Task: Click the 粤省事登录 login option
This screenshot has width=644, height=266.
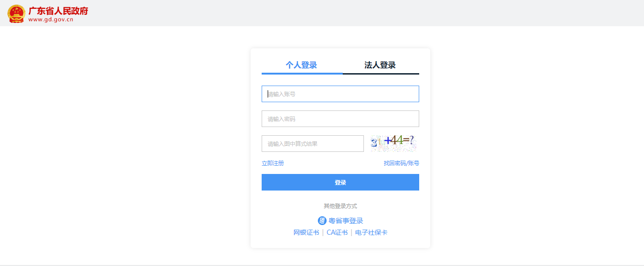Action: click(x=346, y=220)
